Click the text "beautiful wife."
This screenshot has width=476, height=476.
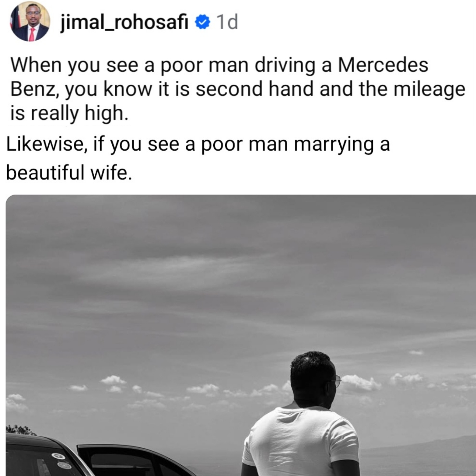(x=69, y=173)
